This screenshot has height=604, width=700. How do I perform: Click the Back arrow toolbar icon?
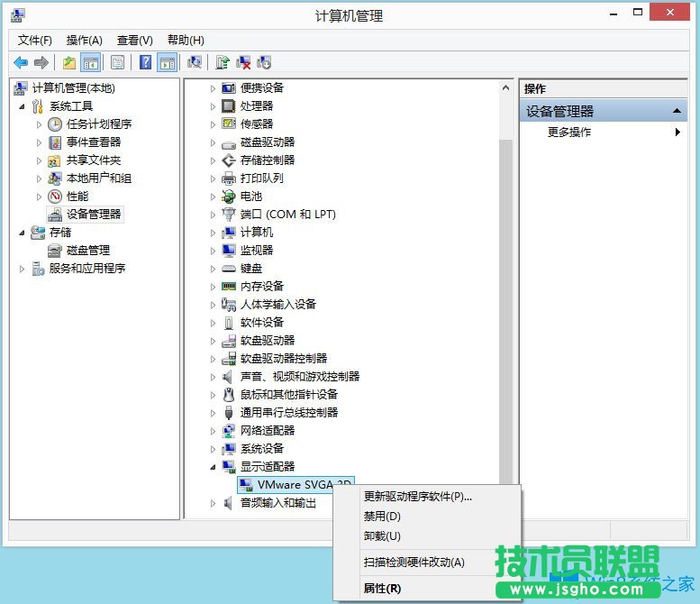[21, 62]
